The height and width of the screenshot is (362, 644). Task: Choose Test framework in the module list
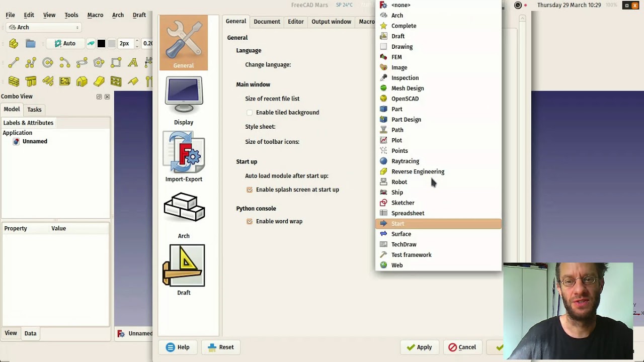(438, 255)
